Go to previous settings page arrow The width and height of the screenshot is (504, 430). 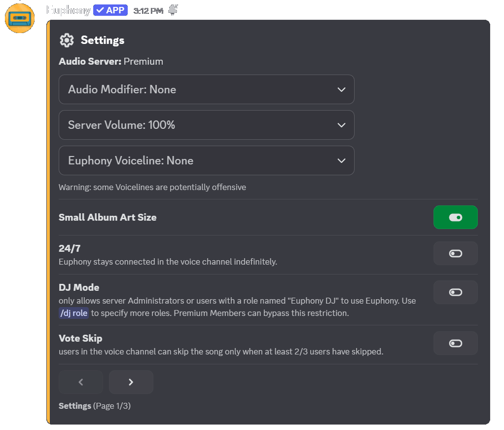pyautogui.click(x=81, y=382)
